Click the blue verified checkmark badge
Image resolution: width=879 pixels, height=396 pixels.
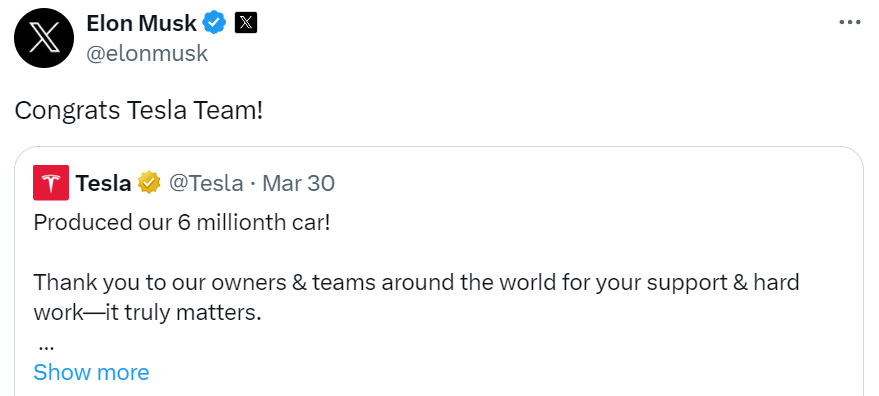tap(214, 23)
